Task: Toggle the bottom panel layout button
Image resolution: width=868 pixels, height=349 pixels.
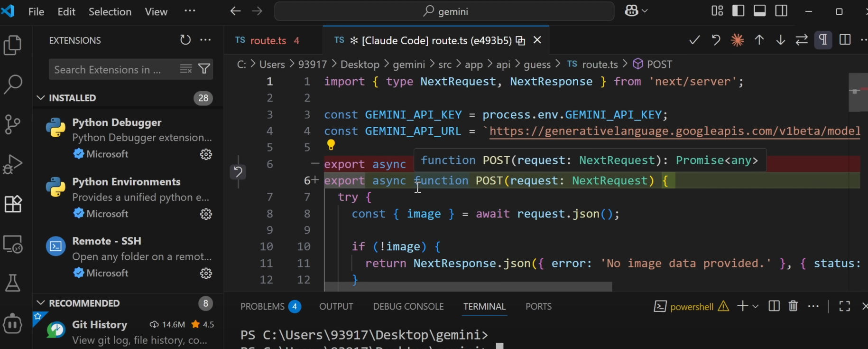Action: [759, 11]
